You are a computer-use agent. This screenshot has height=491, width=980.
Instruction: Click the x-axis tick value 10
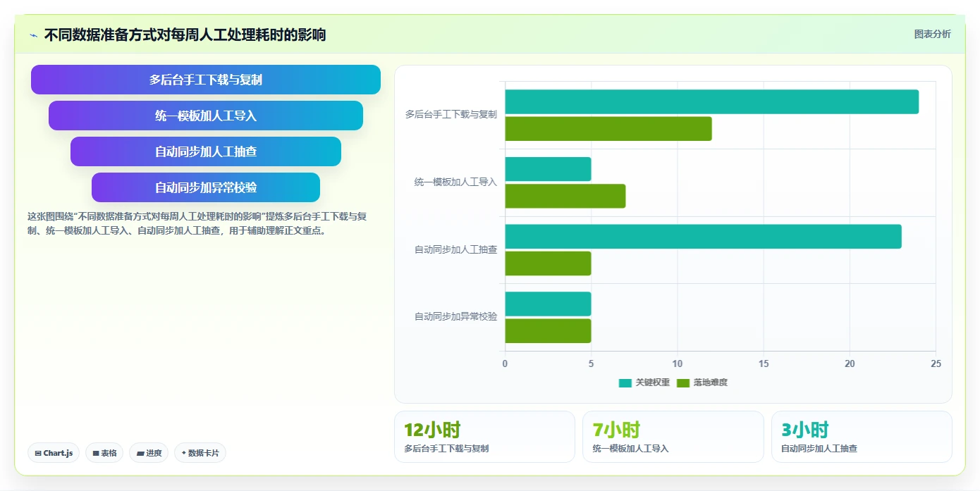pos(678,364)
